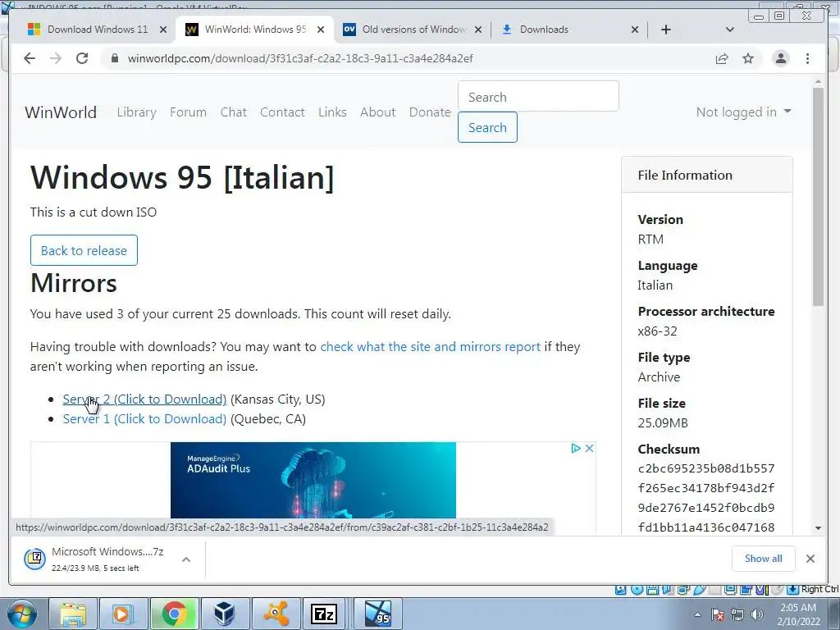Click the network tray icon

tap(737, 614)
